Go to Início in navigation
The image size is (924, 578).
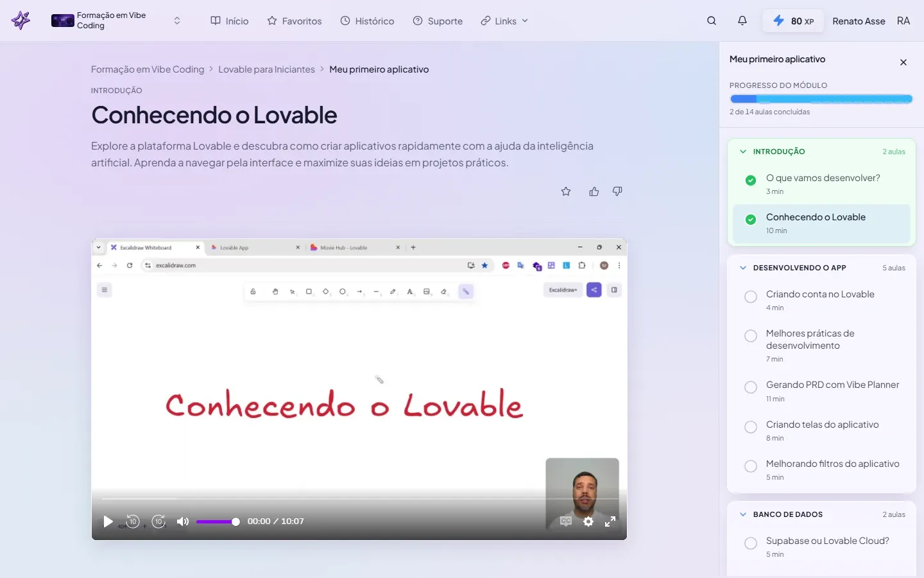[230, 21]
